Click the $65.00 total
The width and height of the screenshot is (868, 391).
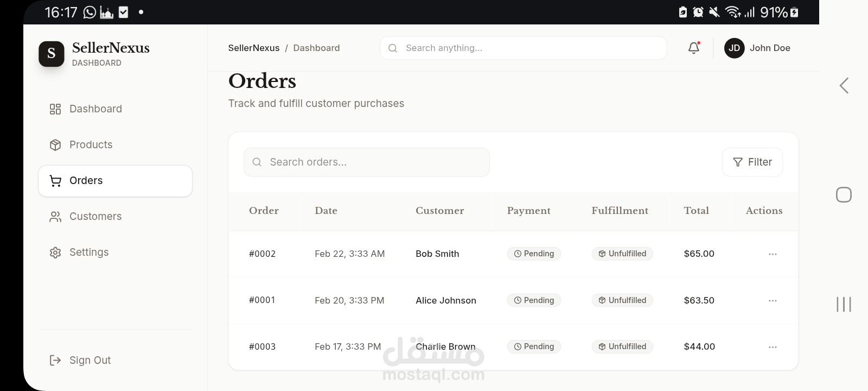tap(699, 254)
